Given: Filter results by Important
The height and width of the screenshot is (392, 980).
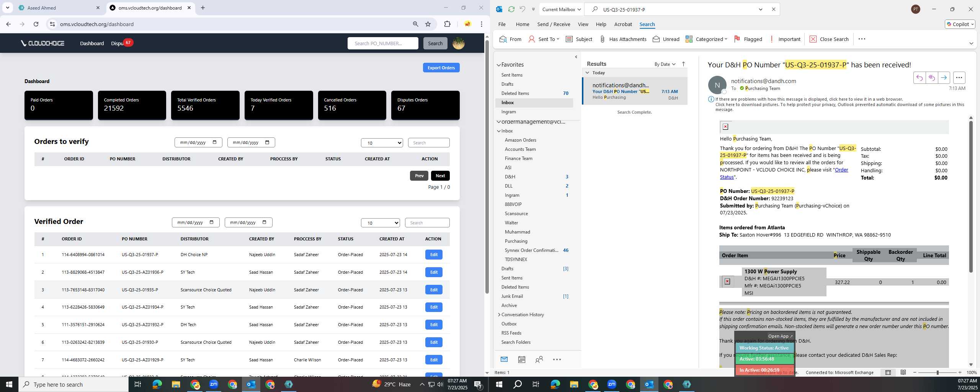Looking at the screenshot, I should click(784, 39).
